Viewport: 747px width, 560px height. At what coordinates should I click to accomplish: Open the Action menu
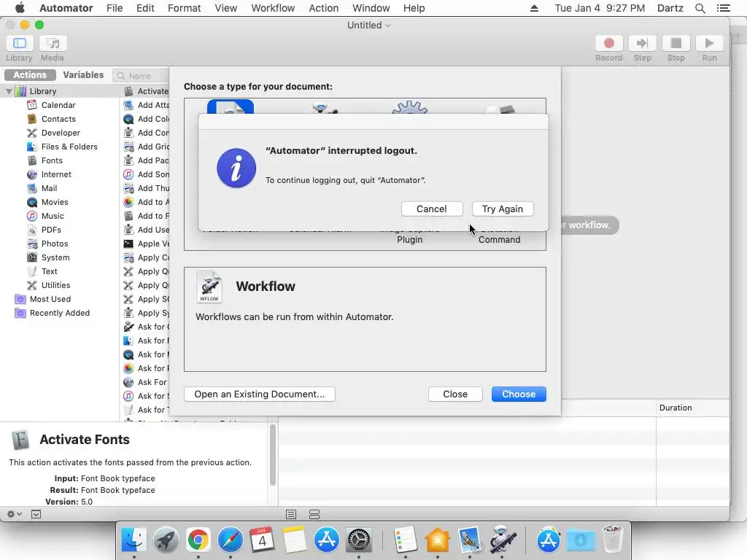[323, 8]
